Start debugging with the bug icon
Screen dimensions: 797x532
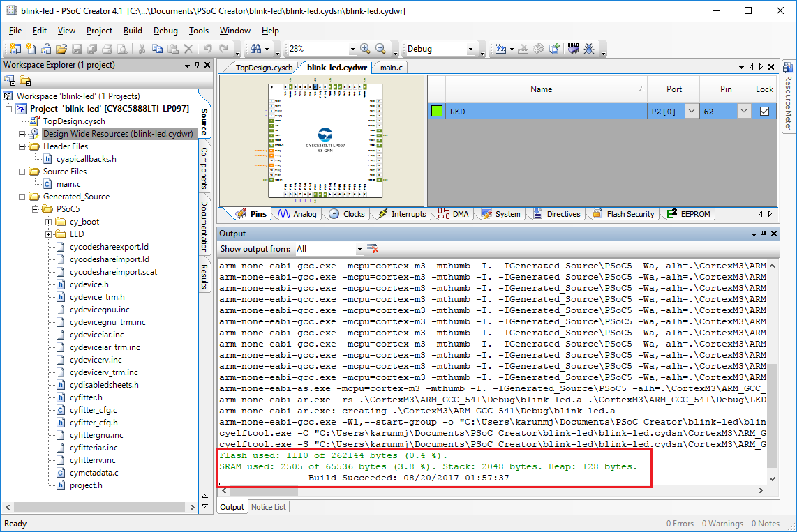pos(590,49)
